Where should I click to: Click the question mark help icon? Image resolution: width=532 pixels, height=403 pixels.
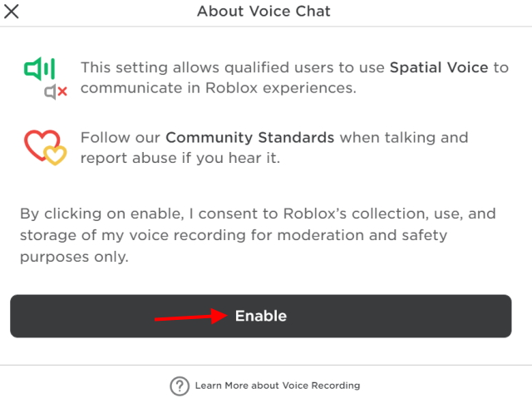180,386
